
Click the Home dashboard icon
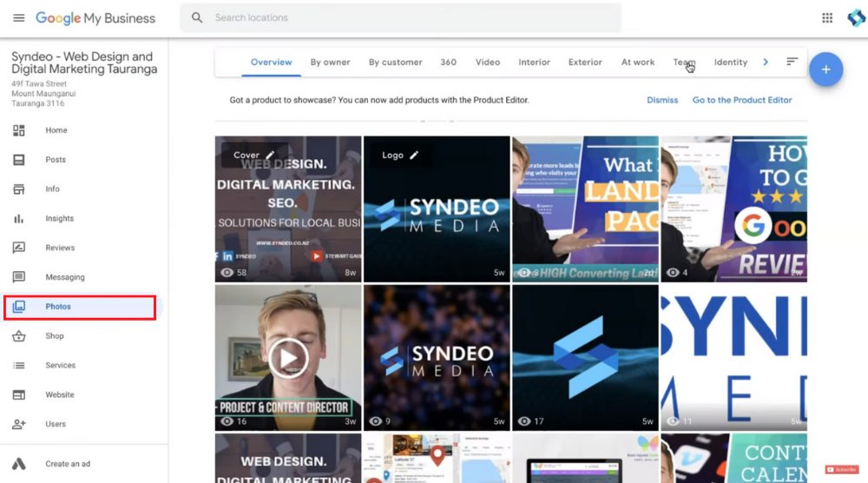point(19,130)
